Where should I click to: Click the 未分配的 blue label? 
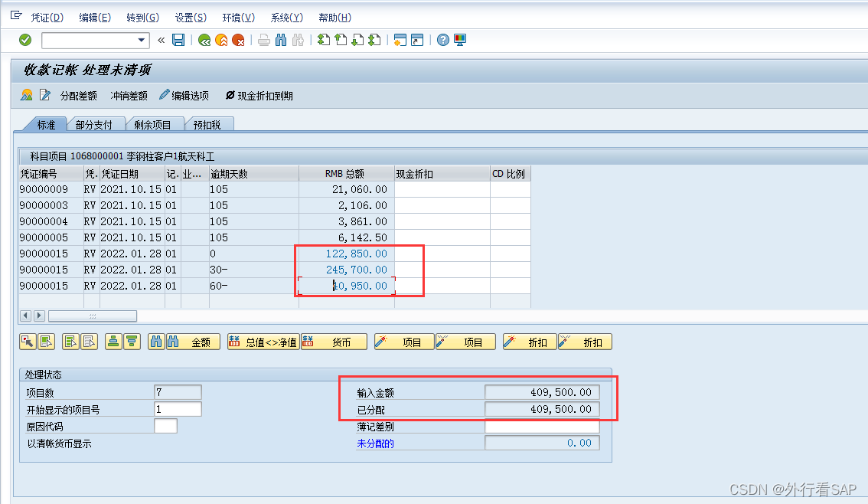(x=375, y=443)
